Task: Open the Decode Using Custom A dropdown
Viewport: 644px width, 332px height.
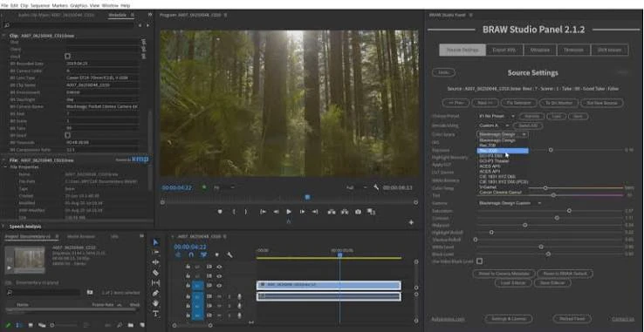Action: point(494,125)
